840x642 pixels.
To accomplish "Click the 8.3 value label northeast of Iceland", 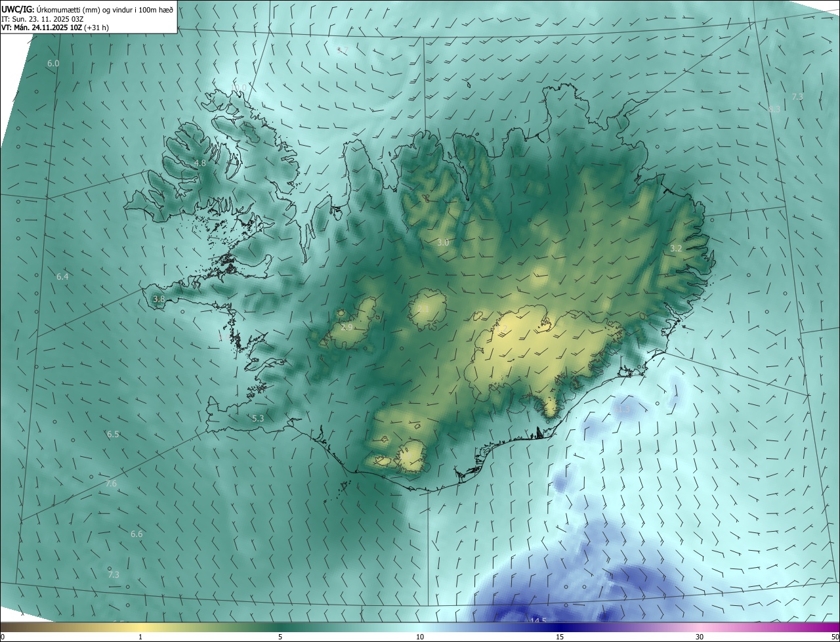I will pos(774,110).
